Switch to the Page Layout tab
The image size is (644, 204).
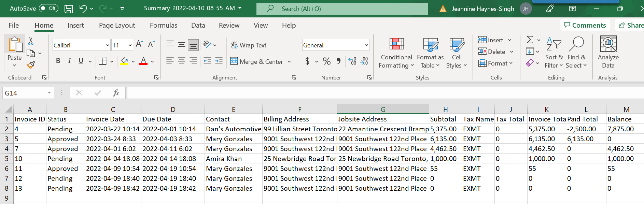click(117, 26)
